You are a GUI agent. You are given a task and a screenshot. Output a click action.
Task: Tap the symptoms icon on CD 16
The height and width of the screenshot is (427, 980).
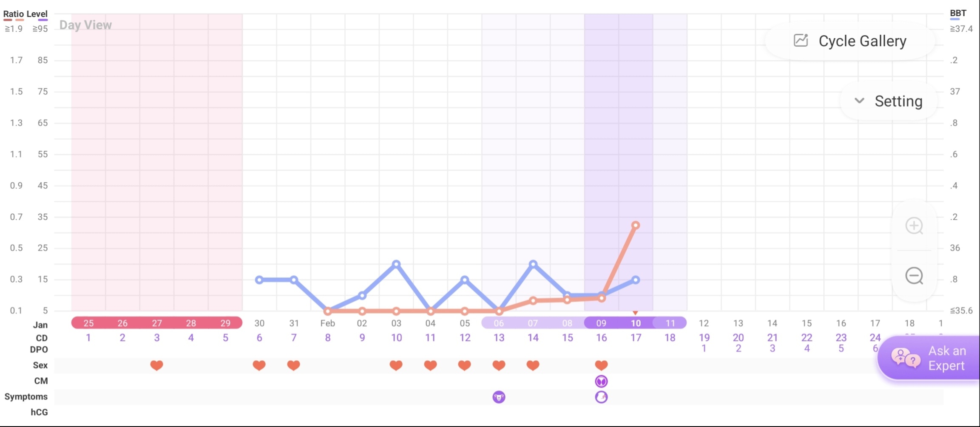click(x=601, y=397)
